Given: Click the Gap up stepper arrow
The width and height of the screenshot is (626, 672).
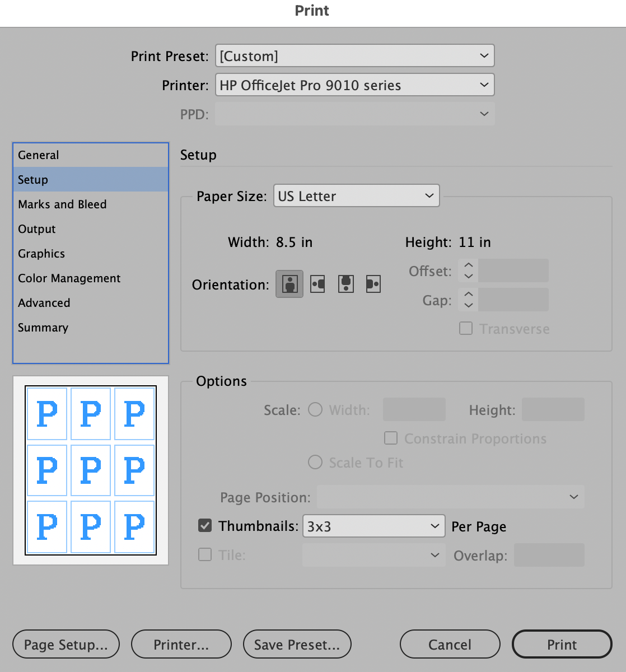Looking at the screenshot, I should (x=468, y=295).
